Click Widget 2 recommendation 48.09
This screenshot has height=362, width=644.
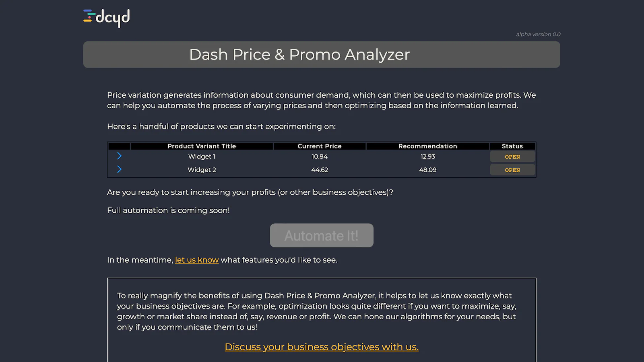coord(427,170)
